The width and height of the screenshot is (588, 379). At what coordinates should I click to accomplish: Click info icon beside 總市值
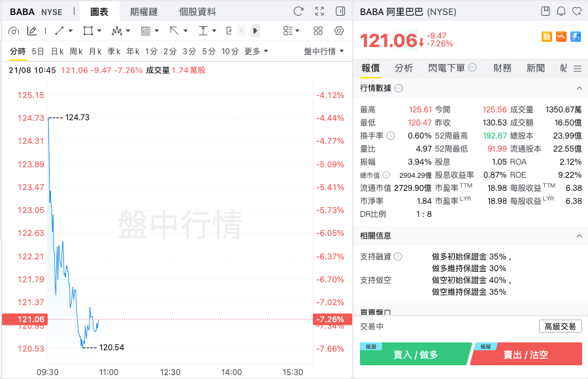(x=386, y=175)
